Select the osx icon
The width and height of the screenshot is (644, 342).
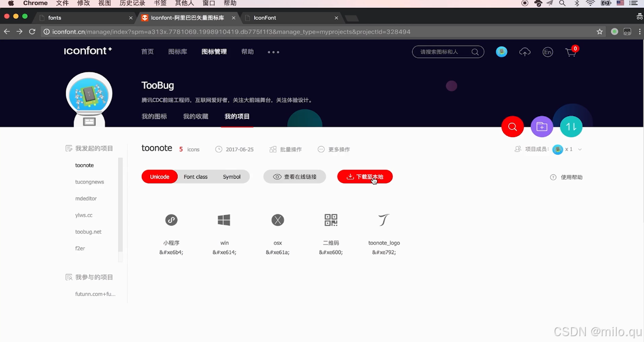tap(278, 220)
